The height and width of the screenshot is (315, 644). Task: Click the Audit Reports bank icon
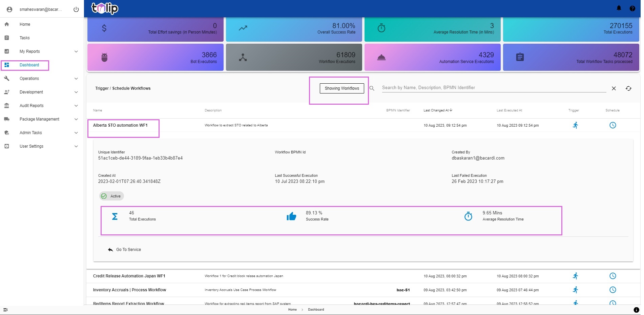tap(7, 106)
